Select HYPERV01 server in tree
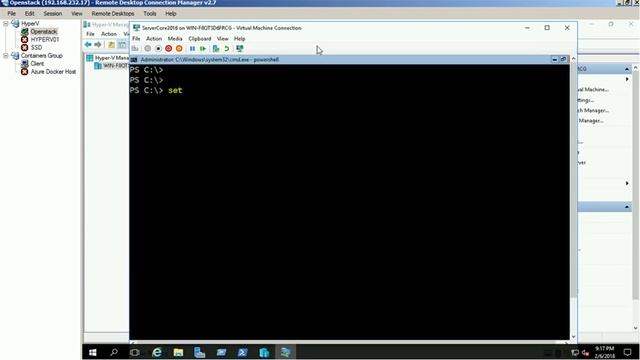Image resolution: width=640 pixels, height=360 pixels. (45, 40)
